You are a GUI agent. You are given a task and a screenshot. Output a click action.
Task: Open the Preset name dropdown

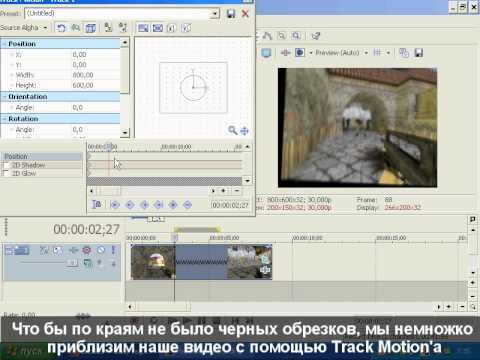215,14
